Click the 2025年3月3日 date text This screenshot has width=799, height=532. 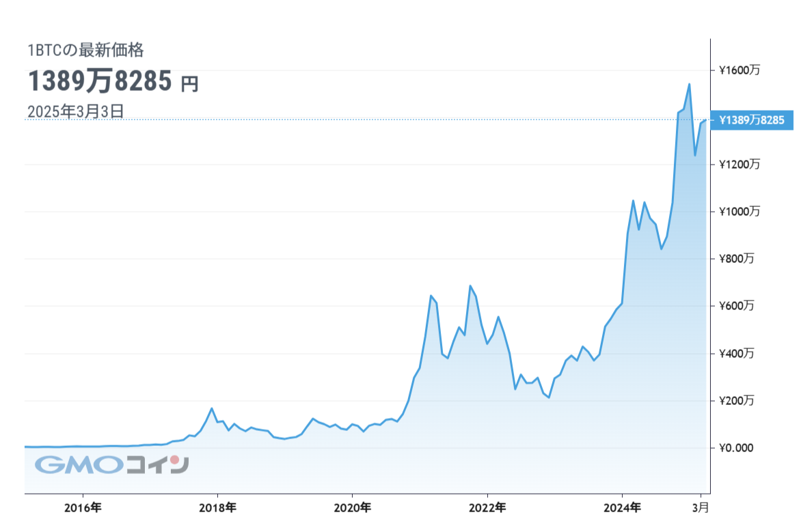point(76,111)
